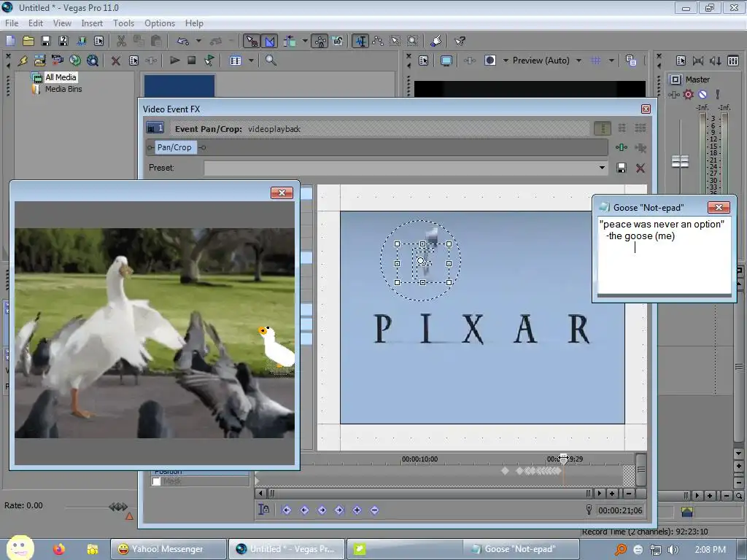
Task: Click the Master bus icon button
Action: [x=675, y=79]
